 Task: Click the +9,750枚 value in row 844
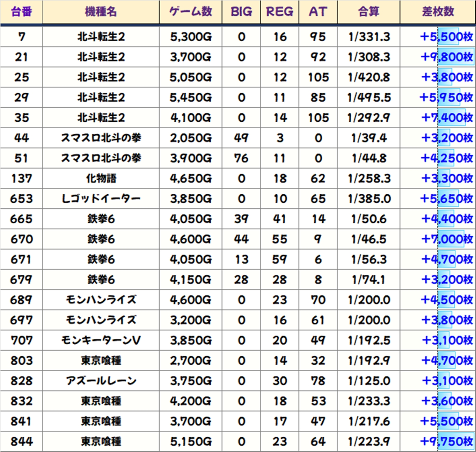point(447,442)
